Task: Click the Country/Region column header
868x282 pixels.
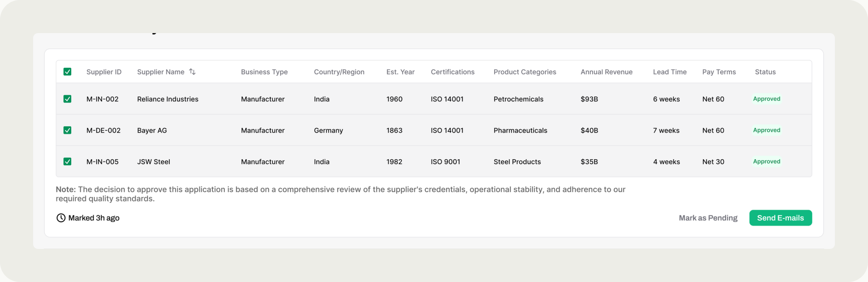Action: (339, 72)
